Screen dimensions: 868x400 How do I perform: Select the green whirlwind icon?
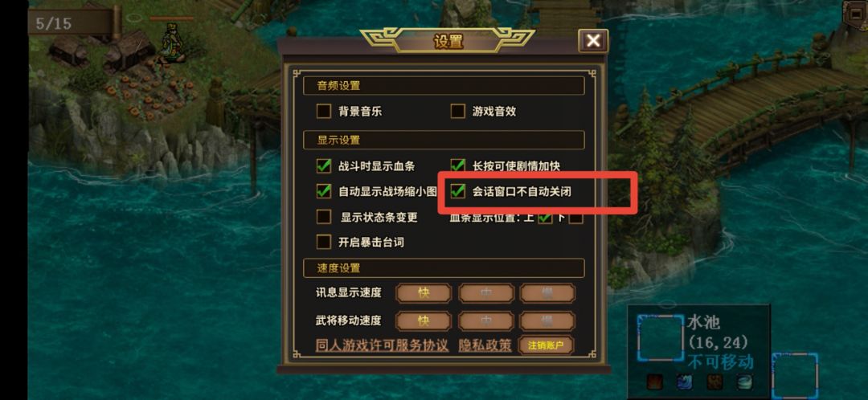coord(744,382)
